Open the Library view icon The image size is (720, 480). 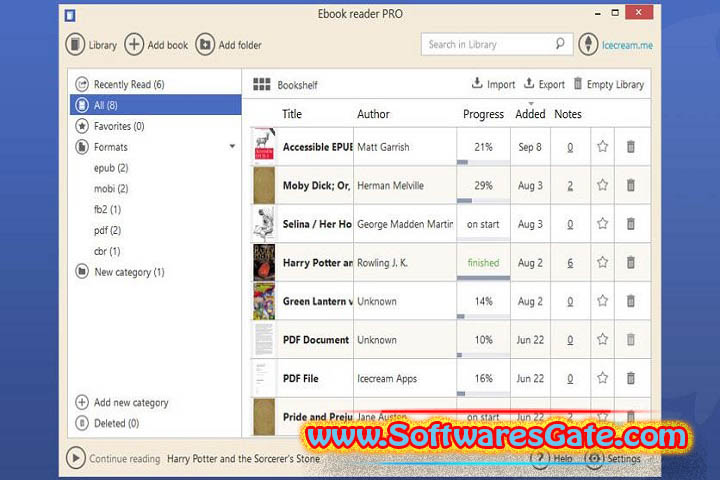75,45
